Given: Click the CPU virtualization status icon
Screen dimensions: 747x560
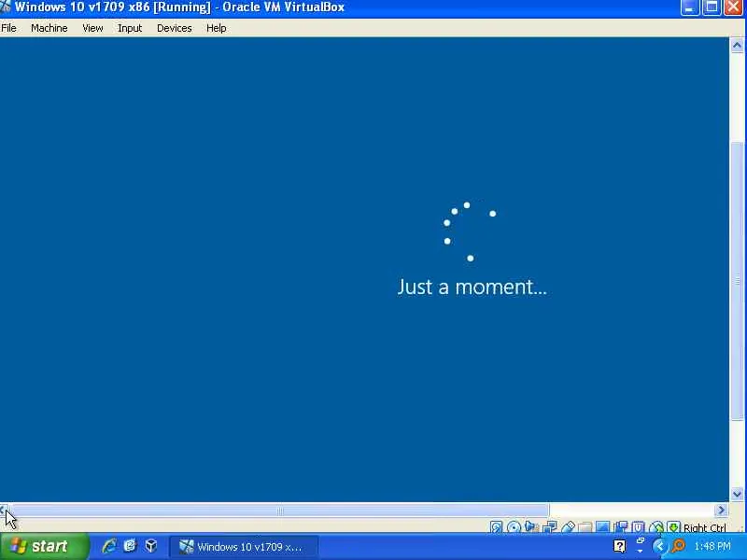Looking at the screenshot, I should coord(638,527).
